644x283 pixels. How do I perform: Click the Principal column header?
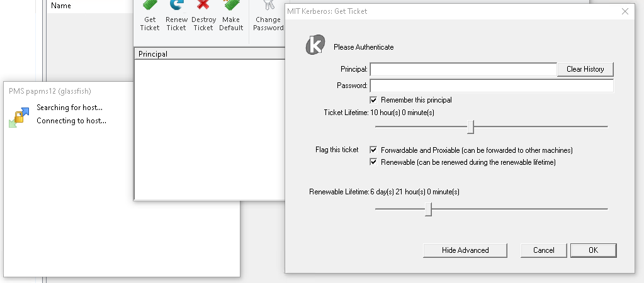[x=153, y=54]
